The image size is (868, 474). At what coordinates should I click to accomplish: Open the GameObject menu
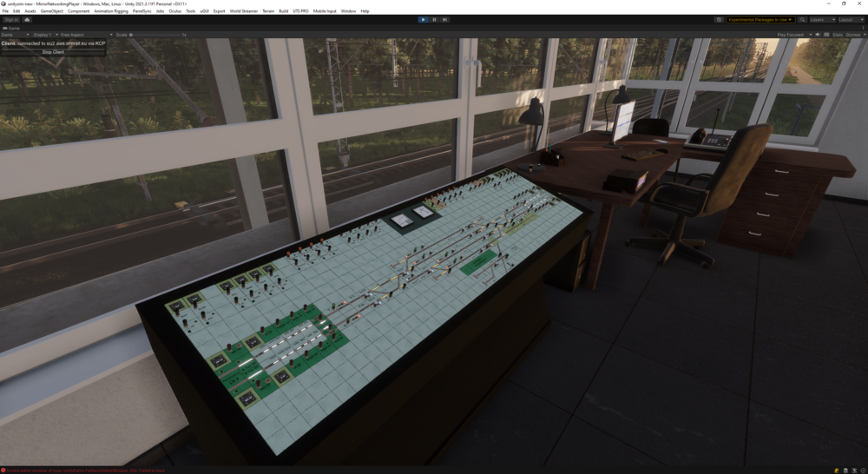[x=51, y=11]
